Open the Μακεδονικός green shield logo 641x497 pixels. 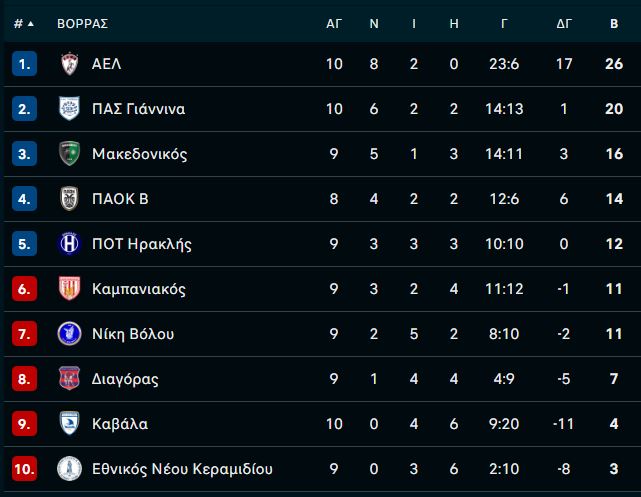click(69, 154)
